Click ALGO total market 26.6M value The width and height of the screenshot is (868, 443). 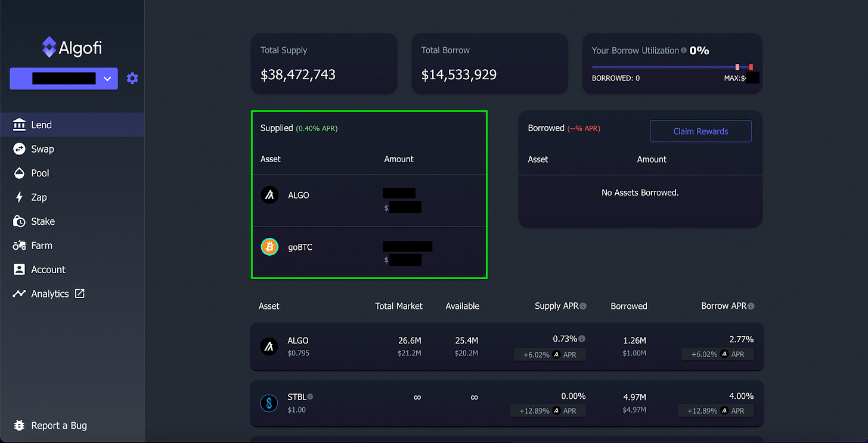click(x=410, y=340)
